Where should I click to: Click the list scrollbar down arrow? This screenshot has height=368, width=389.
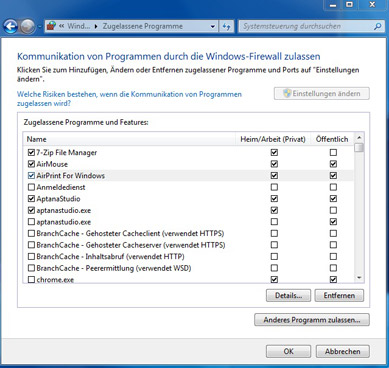click(359, 278)
